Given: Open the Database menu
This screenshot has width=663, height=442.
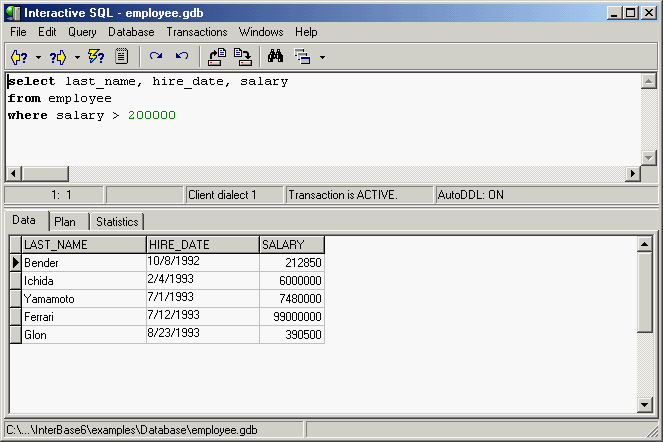Looking at the screenshot, I should click(131, 32).
